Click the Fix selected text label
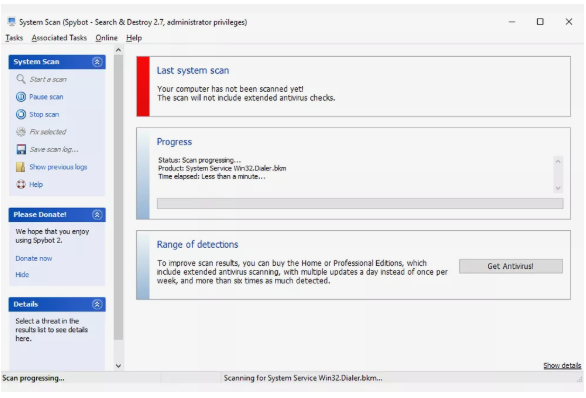Image resolution: width=586 pixels, height=398 pixels. (x=48, y=132)
